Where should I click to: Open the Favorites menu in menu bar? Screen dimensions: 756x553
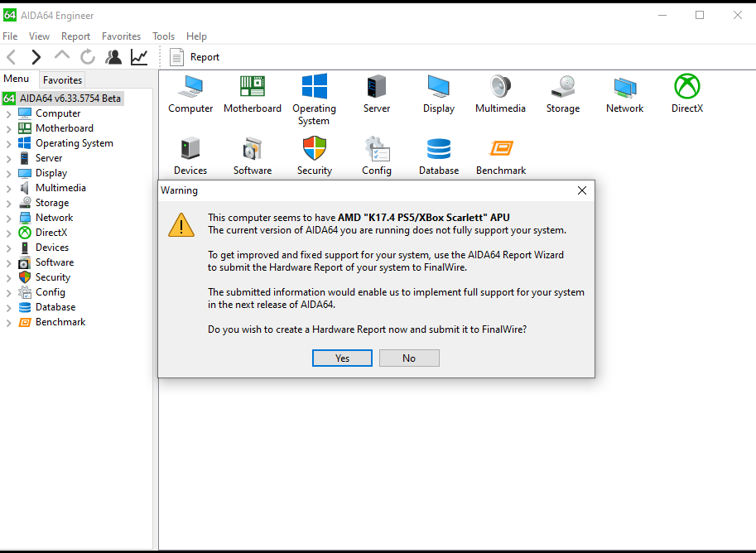121,36
